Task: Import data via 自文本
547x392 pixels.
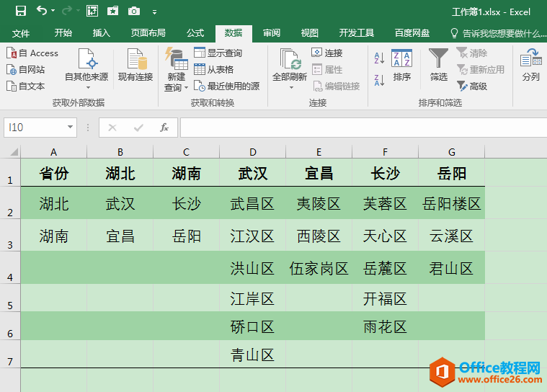Action: tap(26, 86)
